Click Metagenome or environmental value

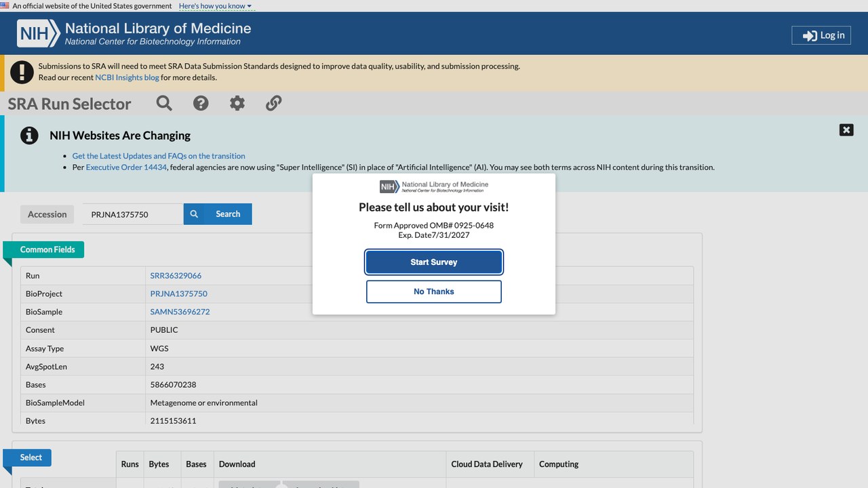[203, 403]
